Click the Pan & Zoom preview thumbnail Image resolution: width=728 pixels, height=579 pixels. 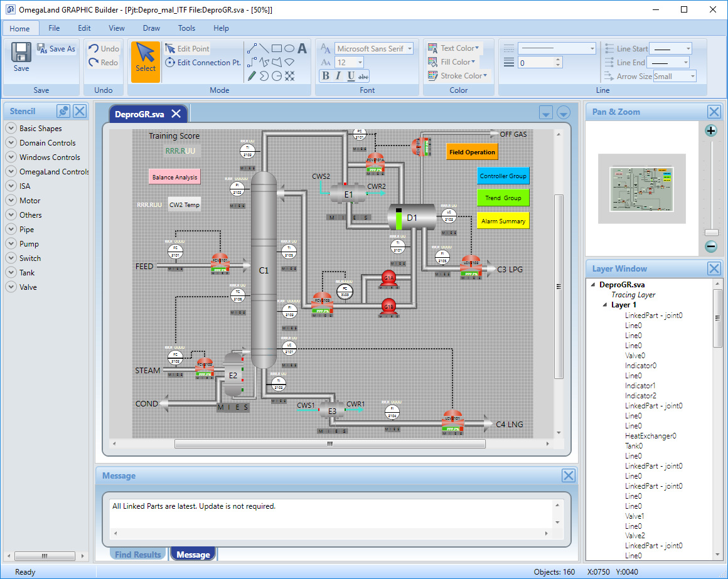point(641,188)
